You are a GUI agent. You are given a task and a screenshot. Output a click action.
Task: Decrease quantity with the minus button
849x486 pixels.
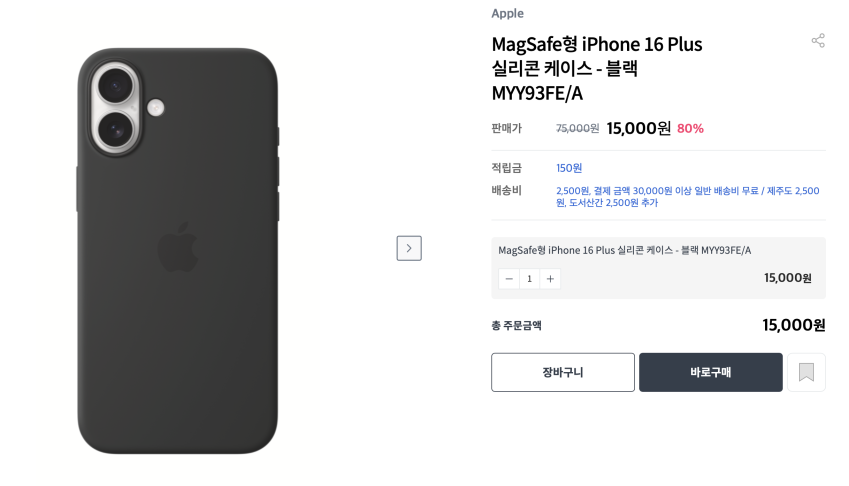pyautogui.click(x=509, y=279)
